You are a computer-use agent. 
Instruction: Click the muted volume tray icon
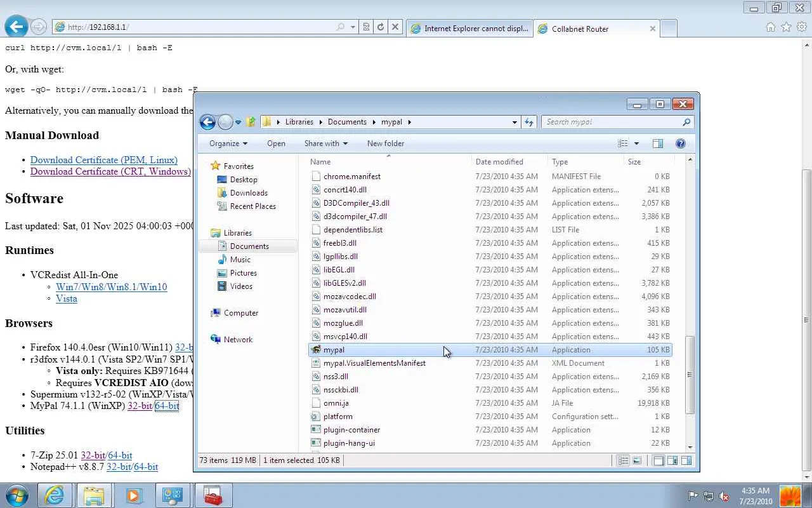point(724,496)
